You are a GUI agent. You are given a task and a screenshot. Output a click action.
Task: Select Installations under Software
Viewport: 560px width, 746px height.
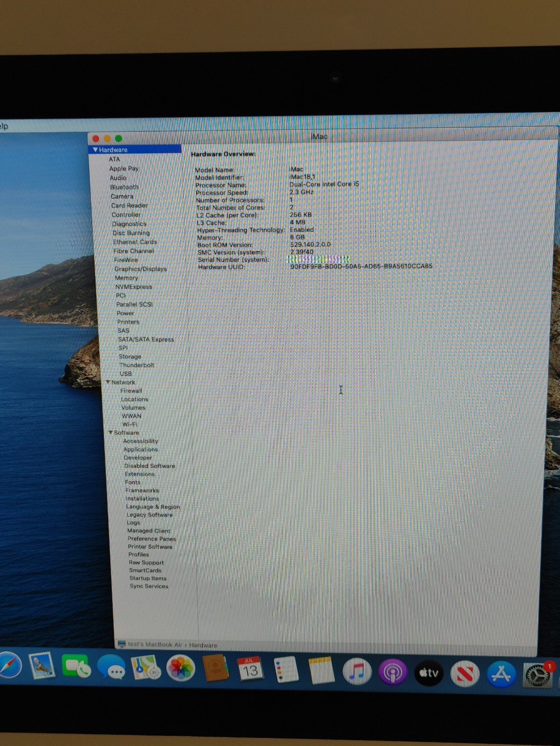point(142,498)
